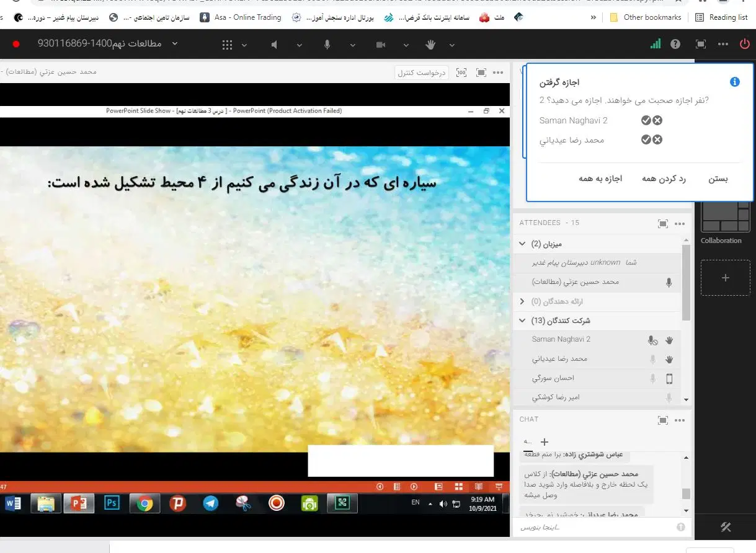
Task: Click the red end meeting power icon
Action: (745, 44)
